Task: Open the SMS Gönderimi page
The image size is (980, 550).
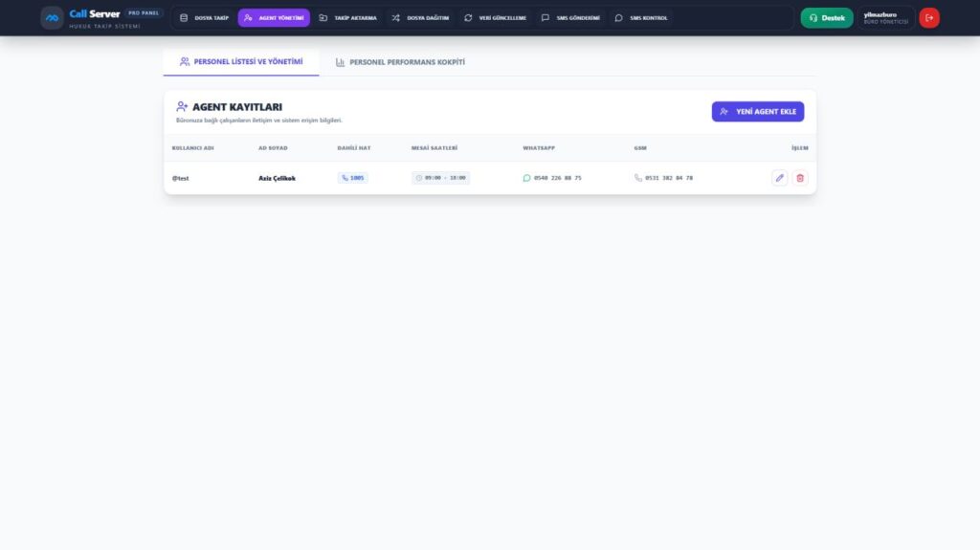Action: (x=570, y=18)
